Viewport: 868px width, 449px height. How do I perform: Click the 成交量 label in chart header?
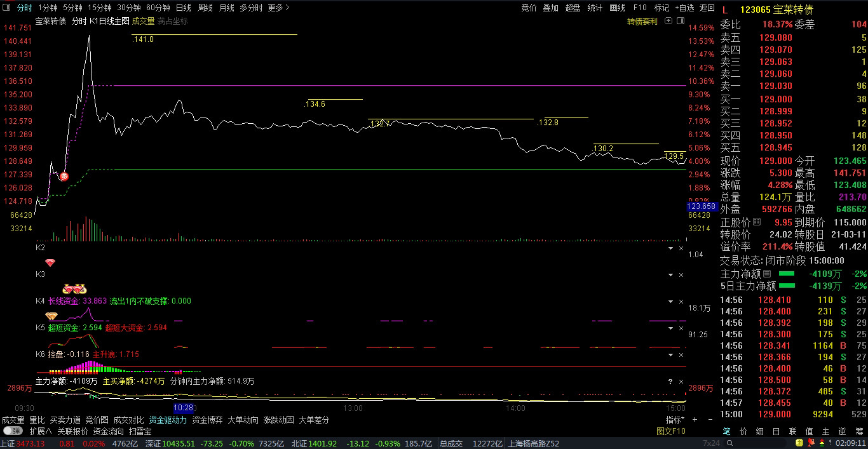[143, 21]
